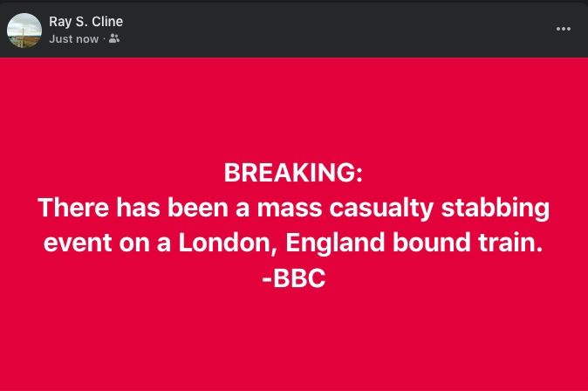Click the word event in the post
This screenshot has height=391, width=588.
click(x=78, y=244)
